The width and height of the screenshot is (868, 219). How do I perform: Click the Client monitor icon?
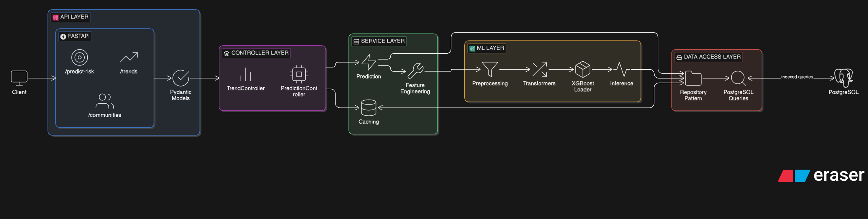[19, 78]
